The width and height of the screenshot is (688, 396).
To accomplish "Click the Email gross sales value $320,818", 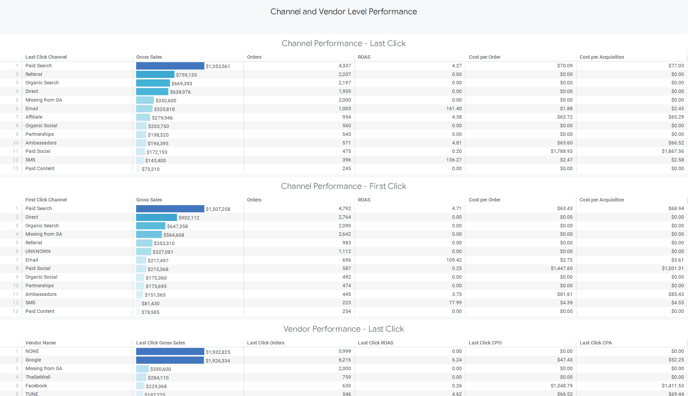I will pyautogui.click(x=164, y=109).
